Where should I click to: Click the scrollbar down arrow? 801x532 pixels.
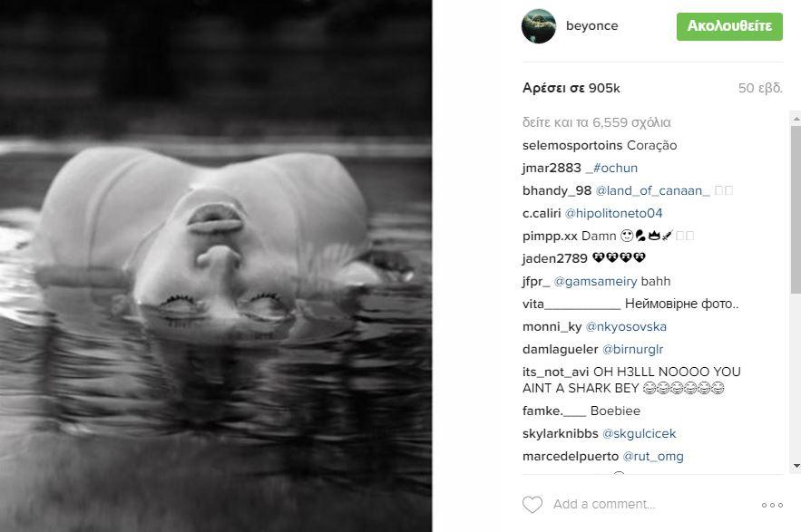(796, 466)
